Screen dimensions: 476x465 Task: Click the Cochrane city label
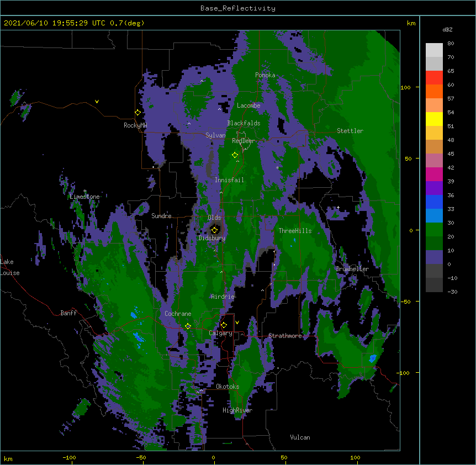tap(178, 314)
